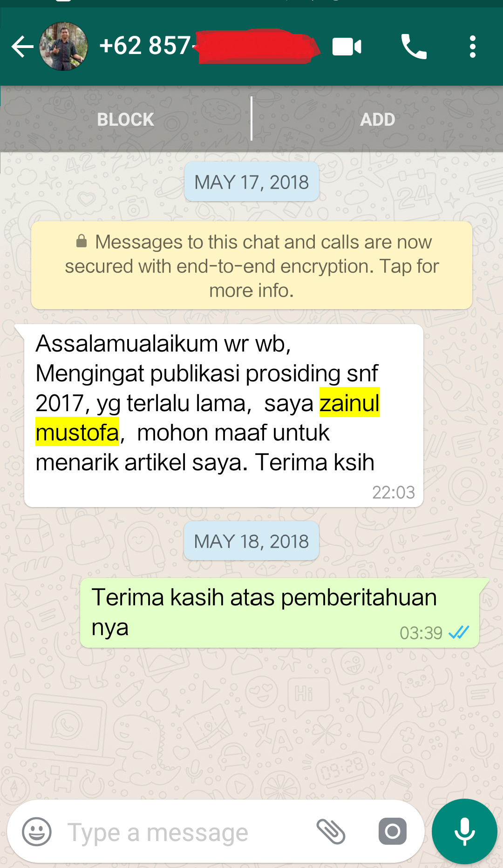503x868 pixels.
Task: Tap the back arrow in header
Action: (x=22, y=47)
